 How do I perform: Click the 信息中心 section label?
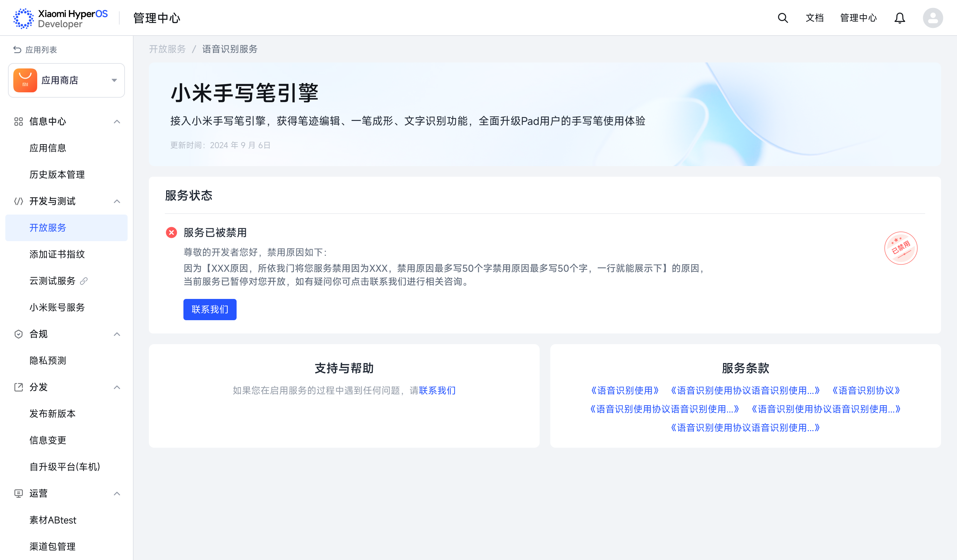pyautogui.click(x=48, y=122)
